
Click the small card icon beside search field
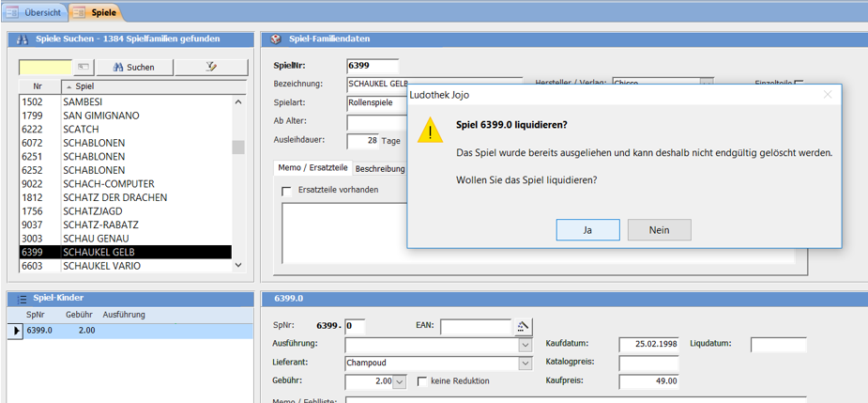pos(84,67)
